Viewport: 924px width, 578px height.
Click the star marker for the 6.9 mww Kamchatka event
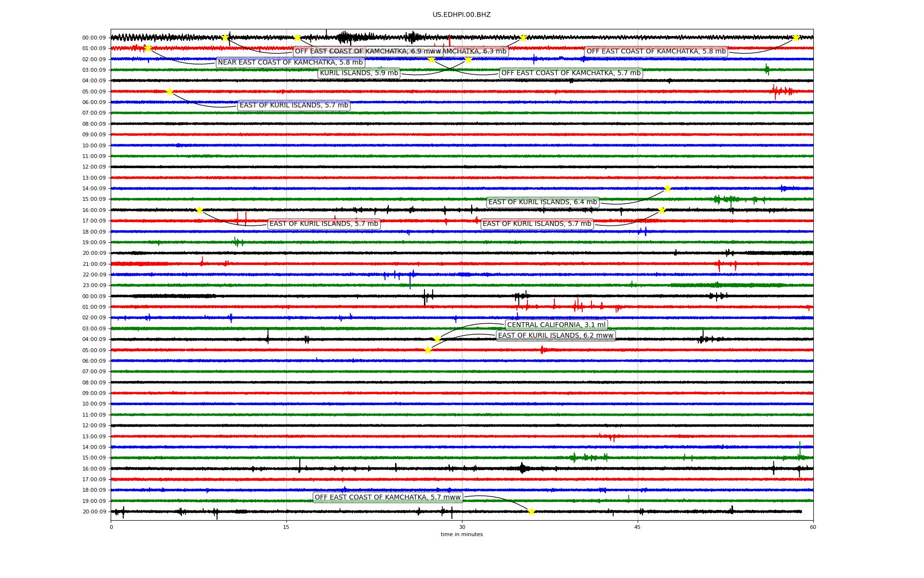[x=225, y=38]
